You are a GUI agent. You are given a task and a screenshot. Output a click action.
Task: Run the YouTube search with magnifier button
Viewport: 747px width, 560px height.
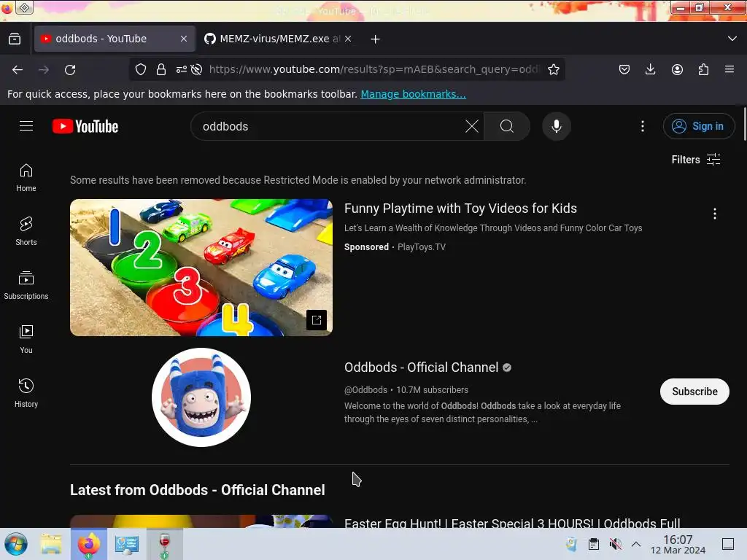click(x=507, y=126)
